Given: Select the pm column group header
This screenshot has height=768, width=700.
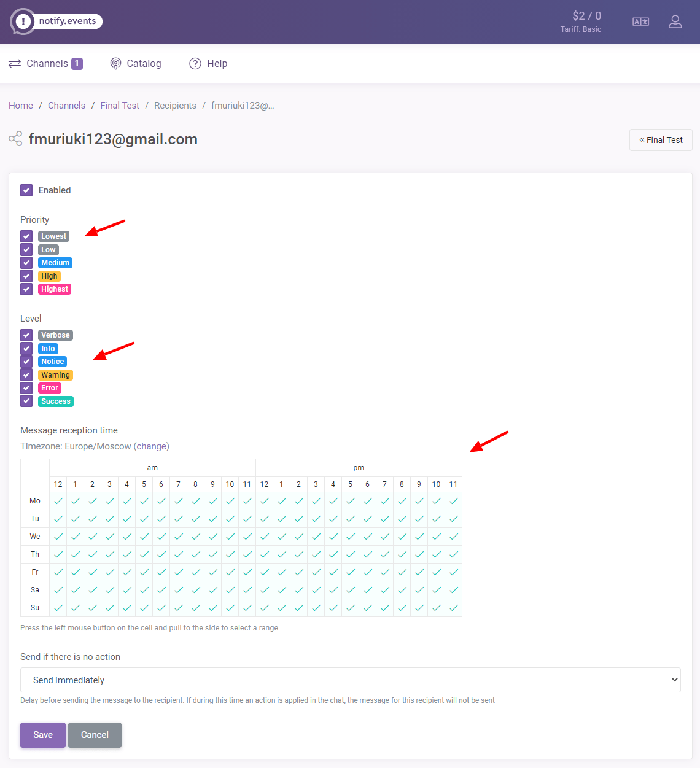Looking at the screenshot, I should [x=359, y=468].
